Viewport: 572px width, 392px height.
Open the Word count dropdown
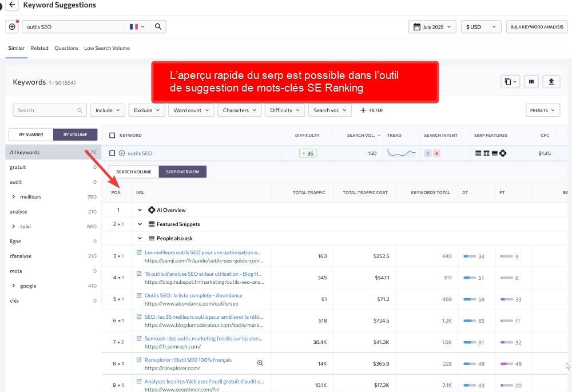[191, 110]
